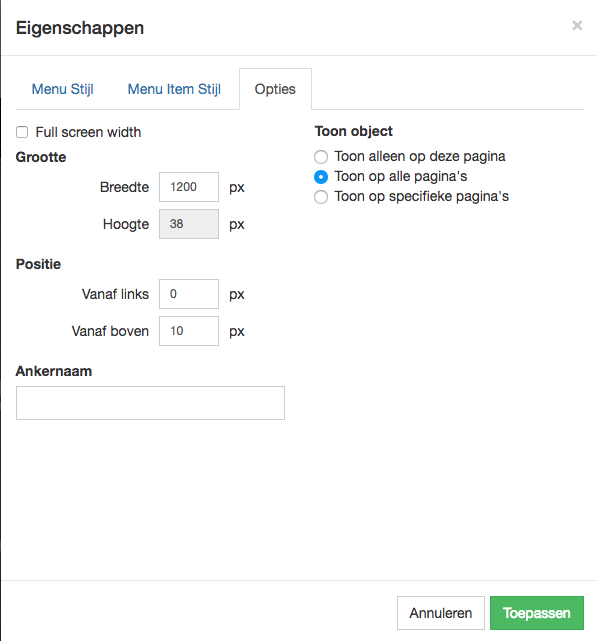Screen dimensions: 597x641
Task: Click the Toon op alle pagina's label
Action: [x=401, y=176]
